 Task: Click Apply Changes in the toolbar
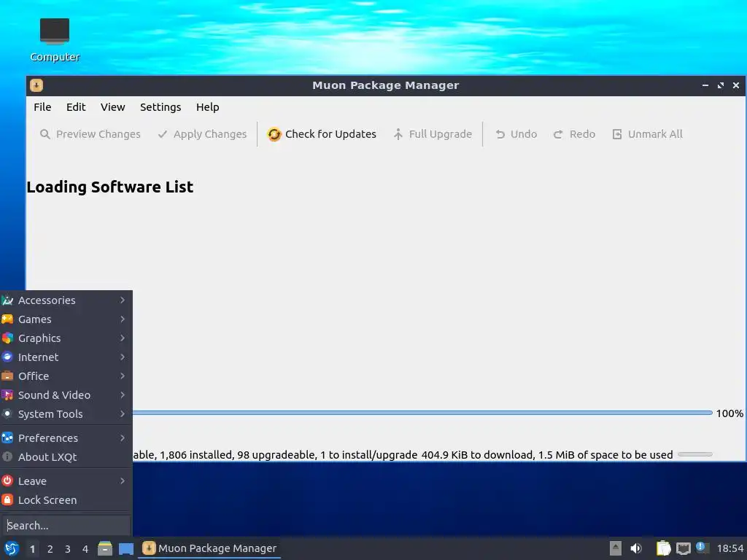tap(203, 134)
